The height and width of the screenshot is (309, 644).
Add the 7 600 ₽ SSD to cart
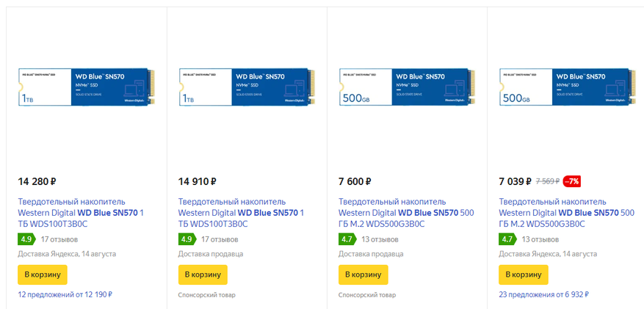tap(363, 275)
